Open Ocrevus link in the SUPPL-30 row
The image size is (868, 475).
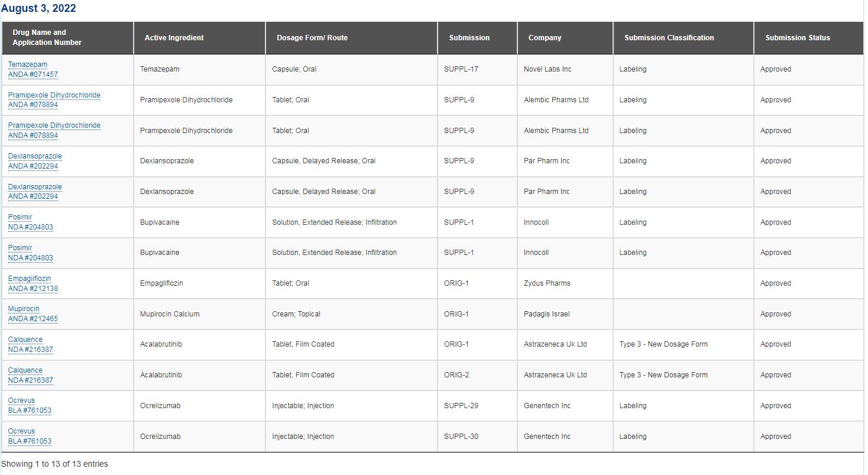[x=22, y=431]
